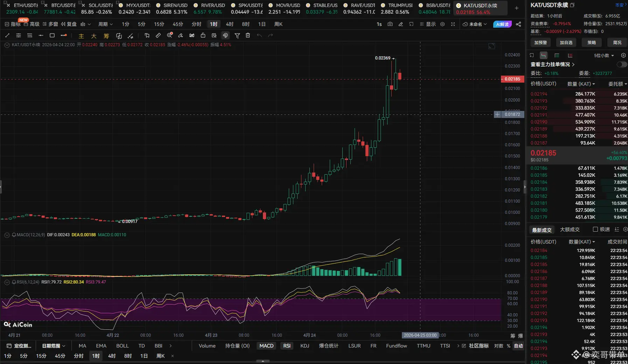Viewport: 628px width, 364px height.
Task: Click the crosshair plus at 0.01872
Action: tap(497, 114)
